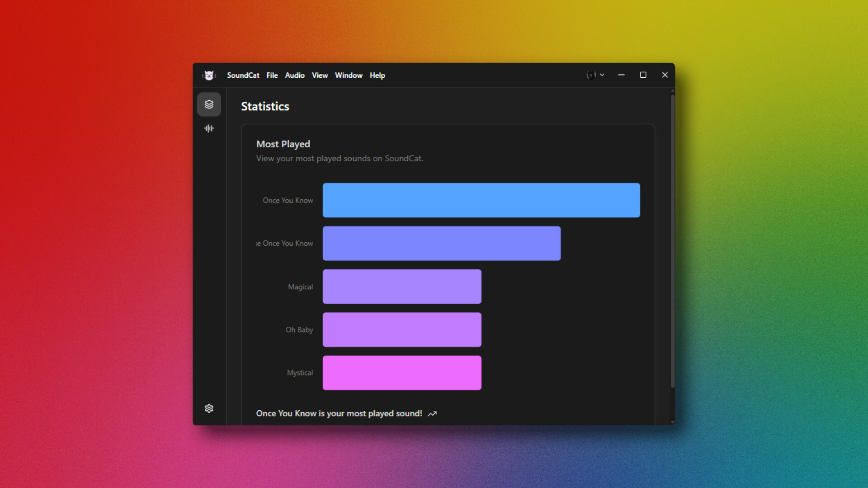Open the Help menu
This screenshot has height=488, width=868.
point(377,75)
